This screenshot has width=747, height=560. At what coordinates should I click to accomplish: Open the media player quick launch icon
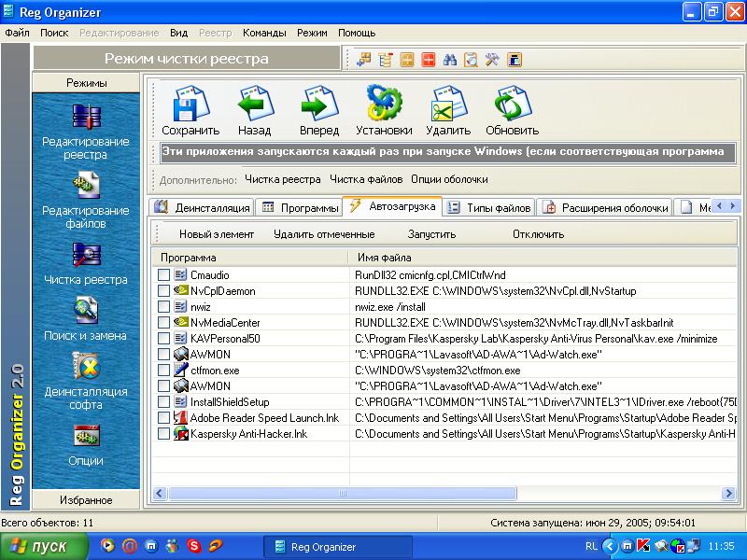click(107, 546)
